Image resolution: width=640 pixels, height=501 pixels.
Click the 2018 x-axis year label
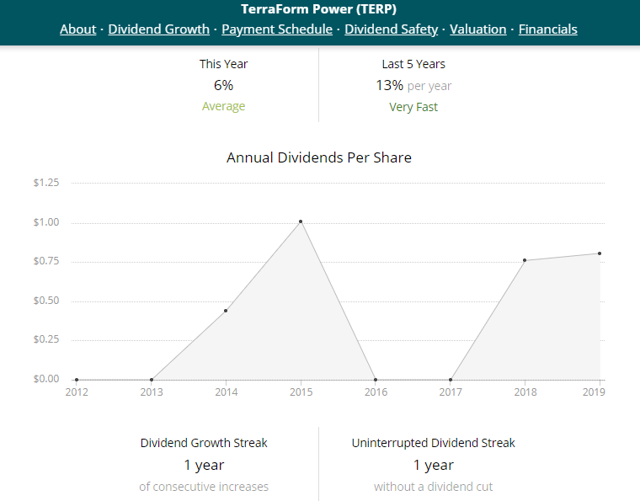(x=525, y=392)
